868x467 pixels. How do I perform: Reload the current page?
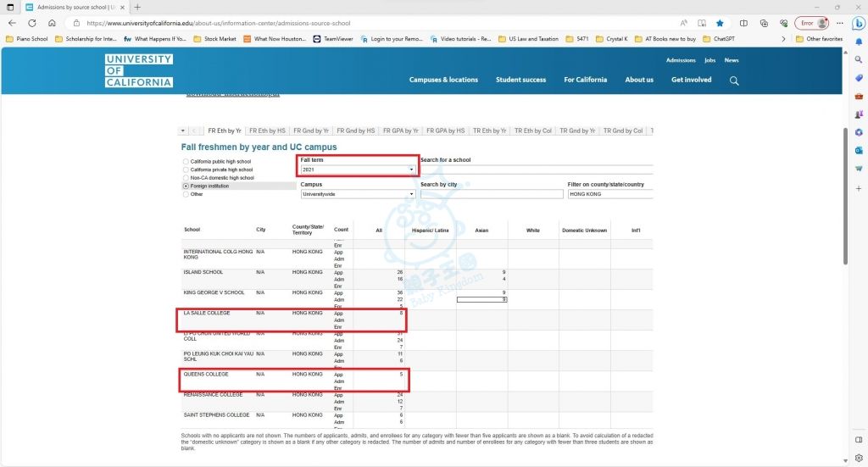click(32, 23)
